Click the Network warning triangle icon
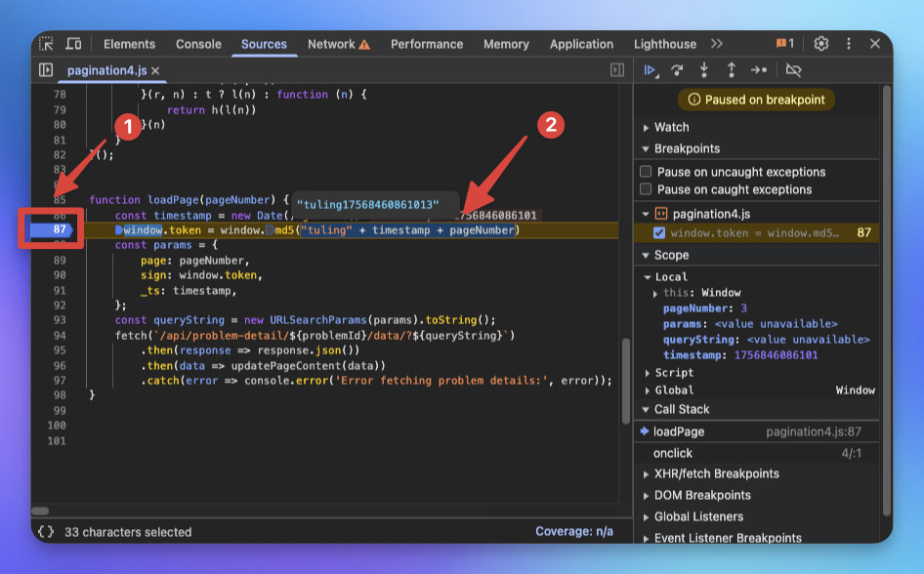 click(364, 44)
